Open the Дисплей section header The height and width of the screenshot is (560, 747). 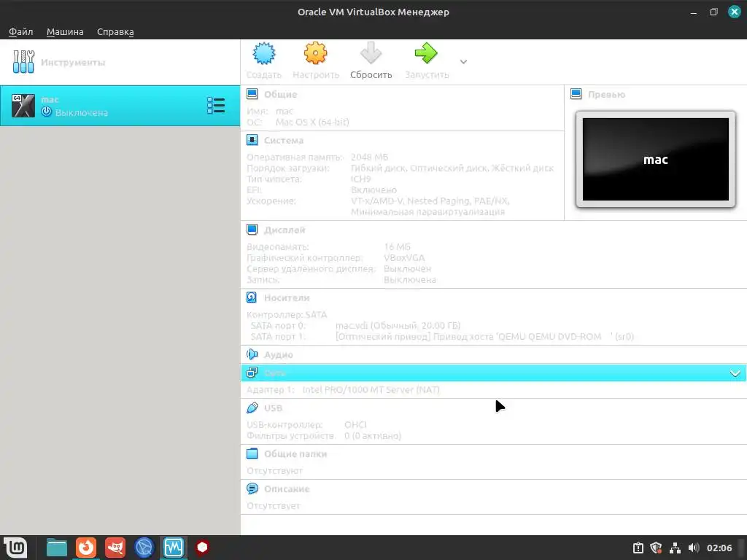tap(285, 230)
